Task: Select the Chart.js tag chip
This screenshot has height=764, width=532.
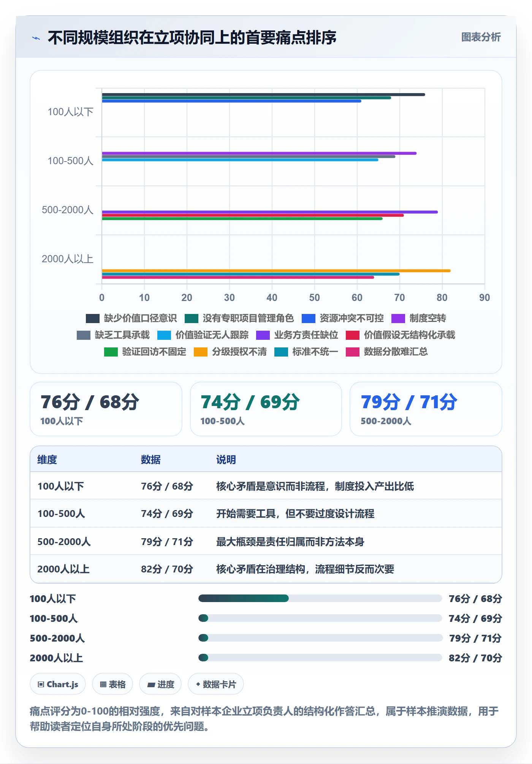Action: [58, 684]
